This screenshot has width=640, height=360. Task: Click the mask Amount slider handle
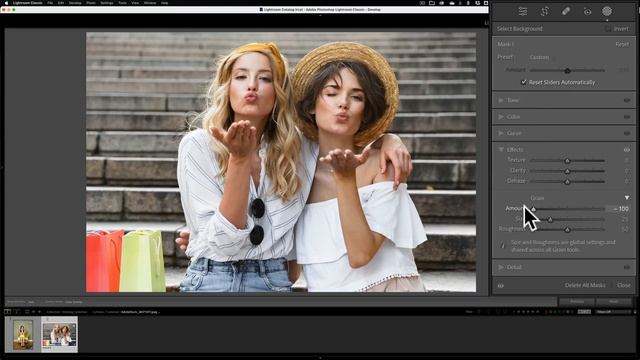[567, 71]
